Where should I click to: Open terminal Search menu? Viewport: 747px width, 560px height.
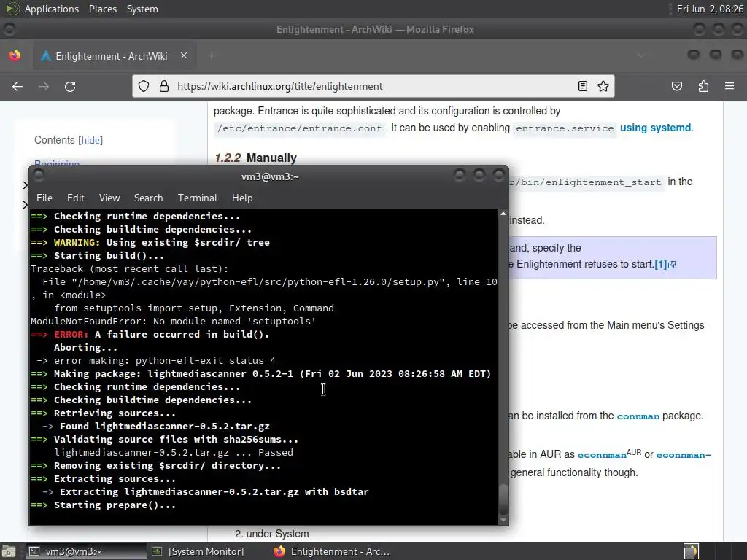pyautogui.click(x=148, y=198)
